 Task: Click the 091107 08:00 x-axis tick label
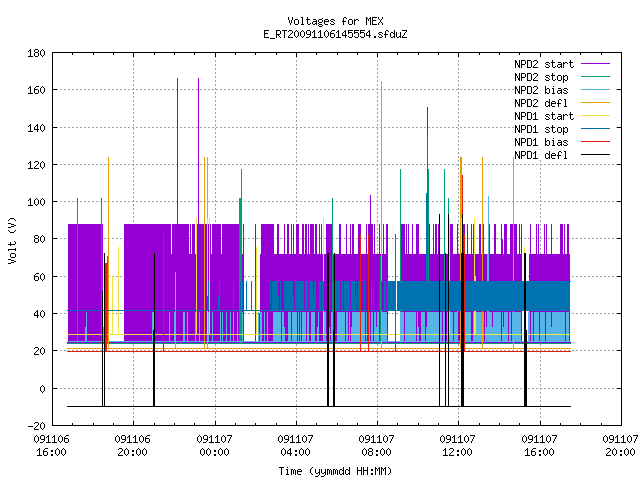click(377, 446)
